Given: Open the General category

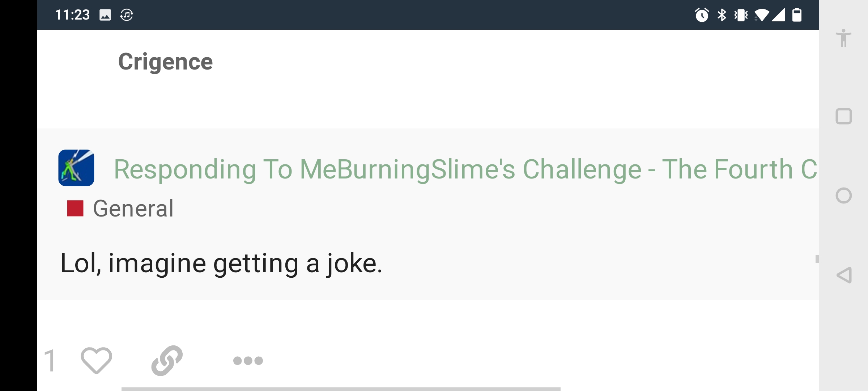Looking at the screenshot, I should coord(133,209).
